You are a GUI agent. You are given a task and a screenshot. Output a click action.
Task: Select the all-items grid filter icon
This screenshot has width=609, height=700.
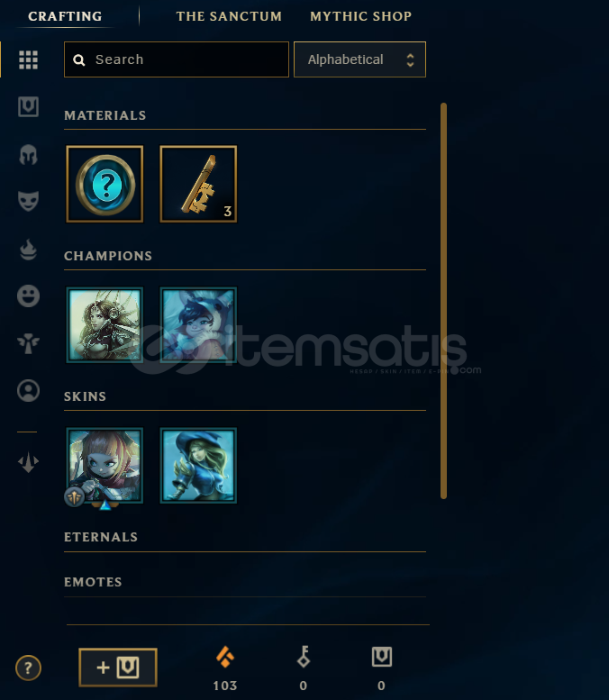tap(28, 59)
